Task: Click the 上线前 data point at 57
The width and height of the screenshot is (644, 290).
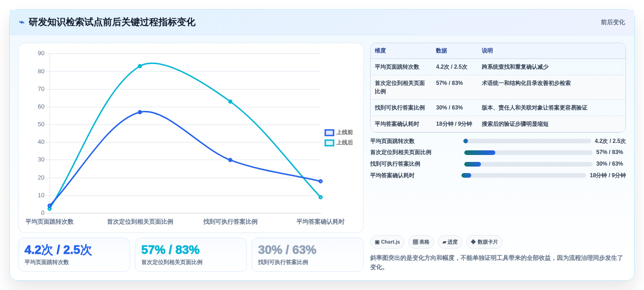Action: [140, 112]
